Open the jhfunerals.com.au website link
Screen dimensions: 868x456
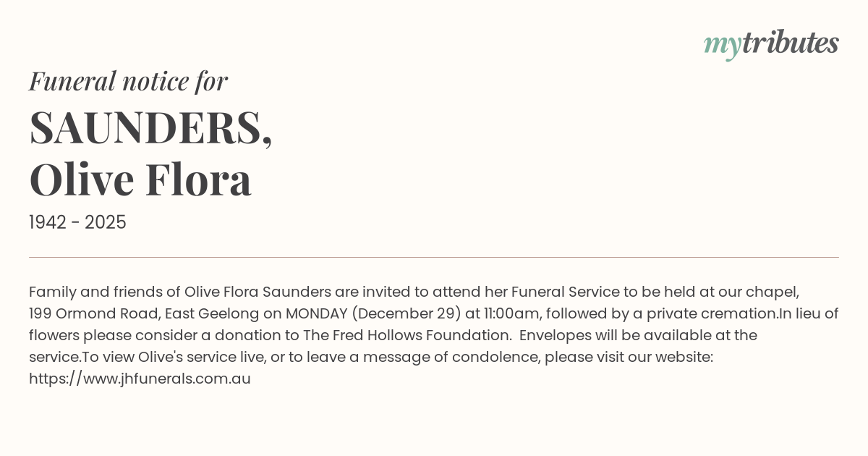140,379
